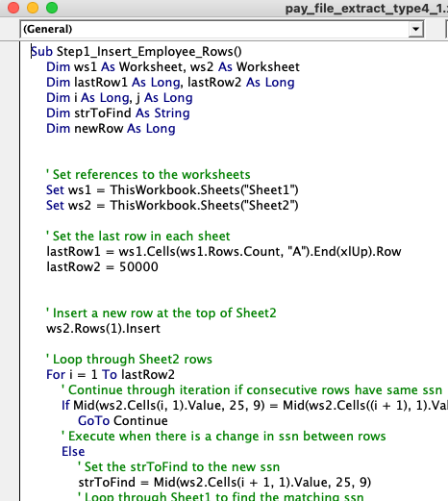This screenshot has width=448, height=501.
Task: Click the yellow minimize window button
Action: tap(33, 8)
